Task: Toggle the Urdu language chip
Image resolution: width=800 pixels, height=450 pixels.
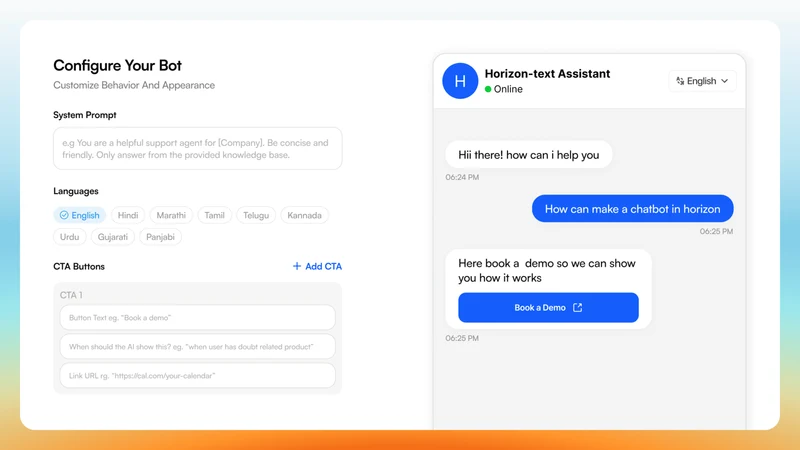Action: coord(69,237)
